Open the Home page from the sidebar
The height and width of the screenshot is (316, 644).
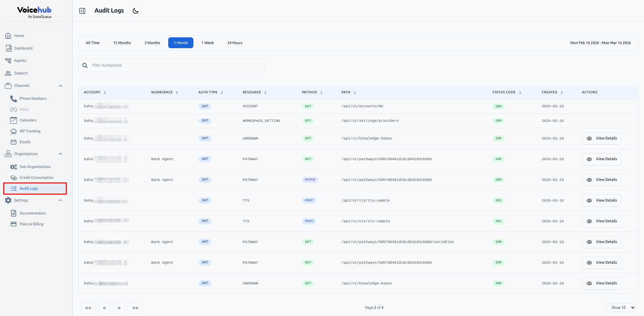point(19,36)
